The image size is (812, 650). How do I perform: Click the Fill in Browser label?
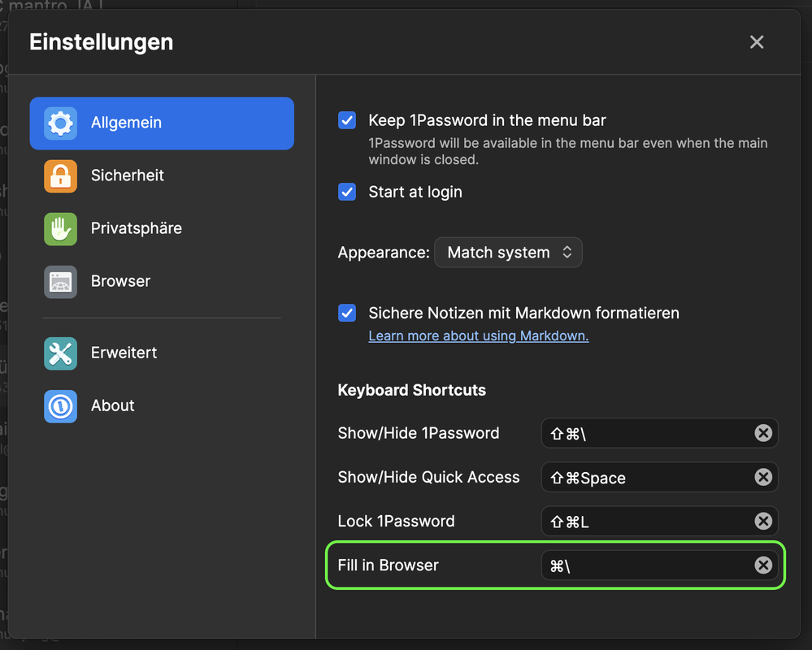click(388, 565)
